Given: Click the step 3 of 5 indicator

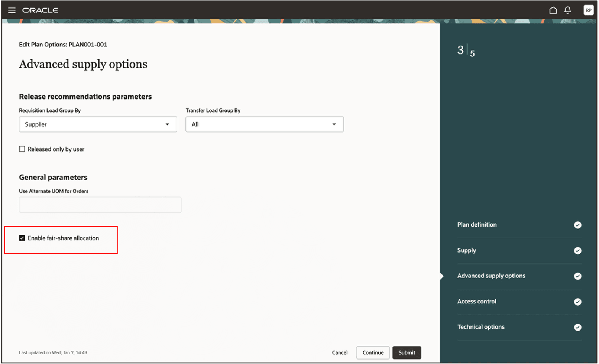Looking at the screenshot, I should (466, 51).
